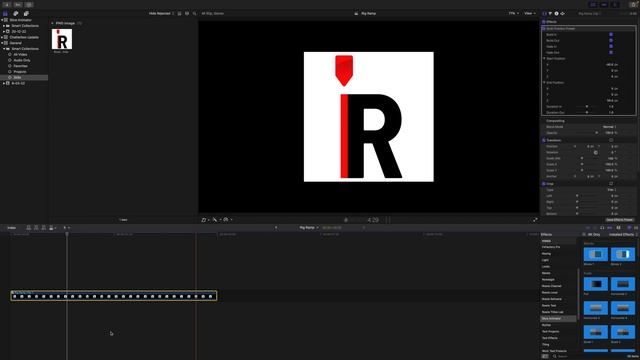Screen dimensions: 640x360
Task: Open the Color inspector tab icon
Action: [551, 13]
